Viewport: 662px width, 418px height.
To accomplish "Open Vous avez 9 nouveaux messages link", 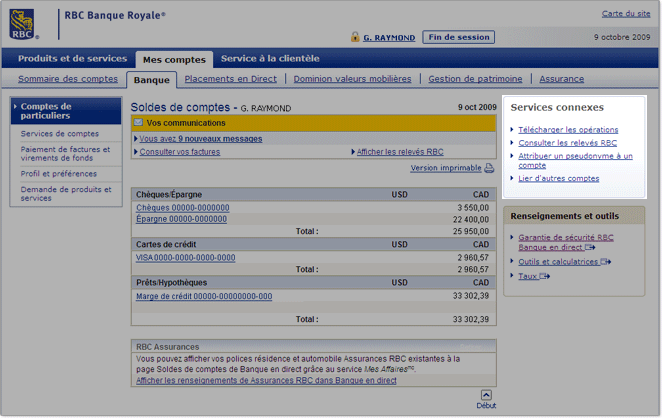I will pos(201,138).
